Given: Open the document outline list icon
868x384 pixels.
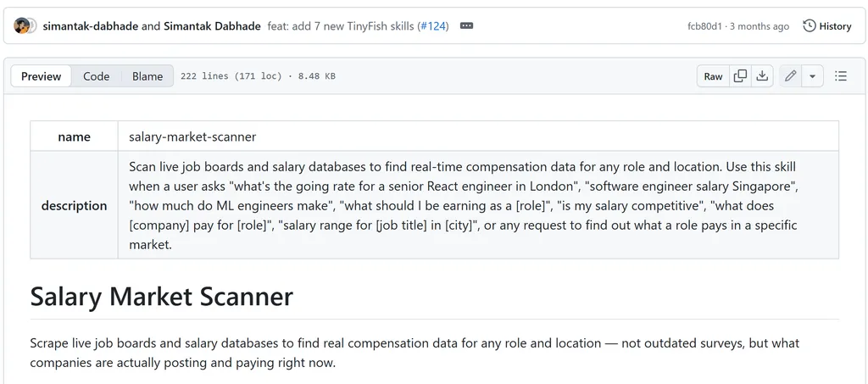Looking at the screenshot, I should tap(841, 76).
